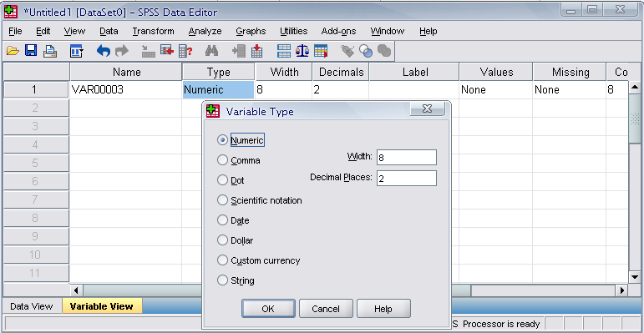644x333 pixels.
Task: Save the file using the floppy disk icon
Action: [31, 51]
